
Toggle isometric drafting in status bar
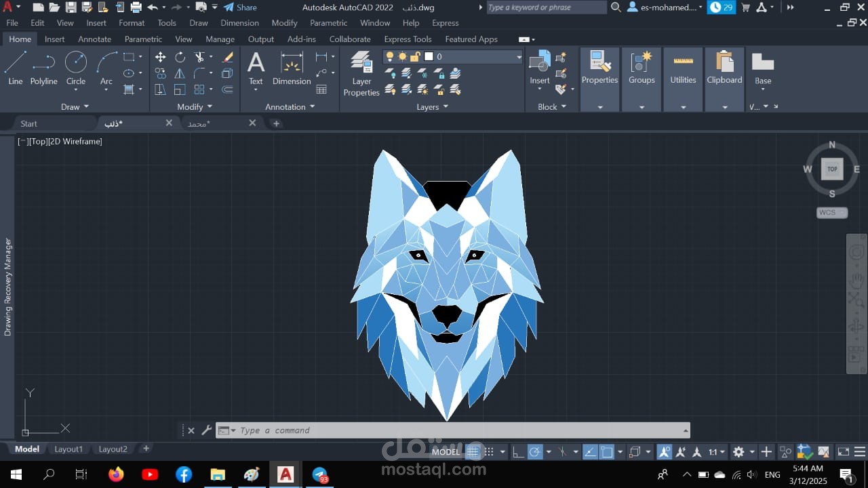(562, 452)
